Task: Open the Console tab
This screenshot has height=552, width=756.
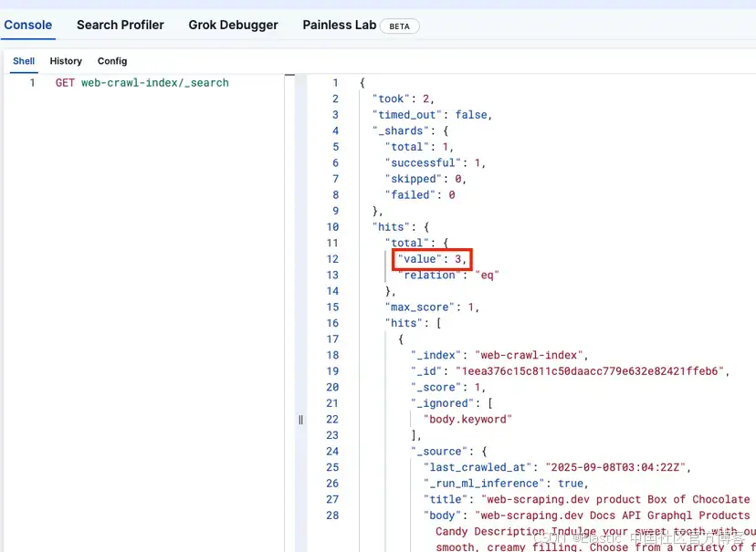Action: click(x=28, y=25)
